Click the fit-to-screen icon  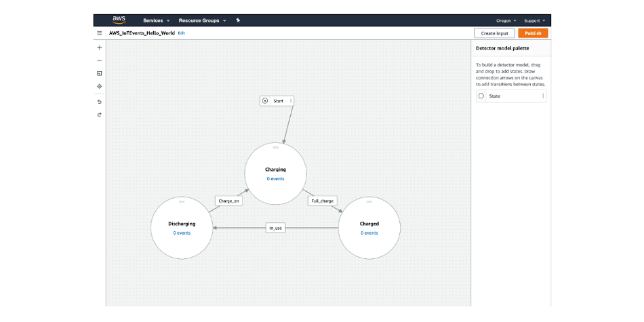(99, 73)
